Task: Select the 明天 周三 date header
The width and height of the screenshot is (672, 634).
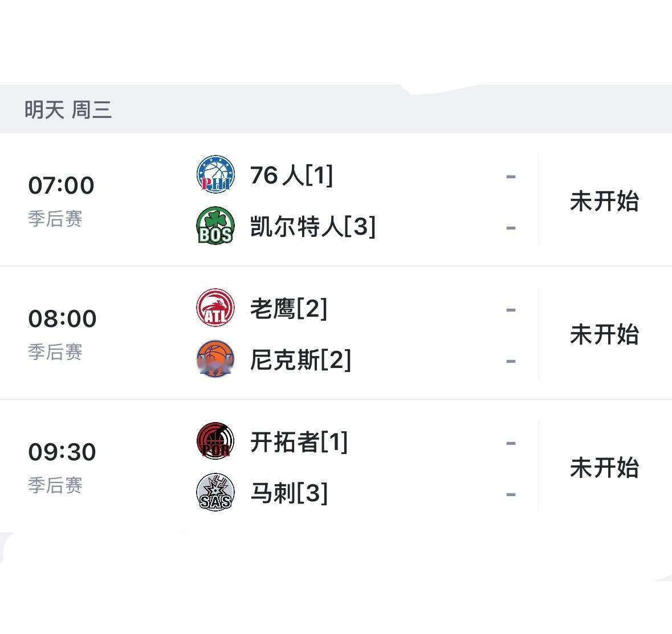Action: pyautogui.click(x=68, y=109)
